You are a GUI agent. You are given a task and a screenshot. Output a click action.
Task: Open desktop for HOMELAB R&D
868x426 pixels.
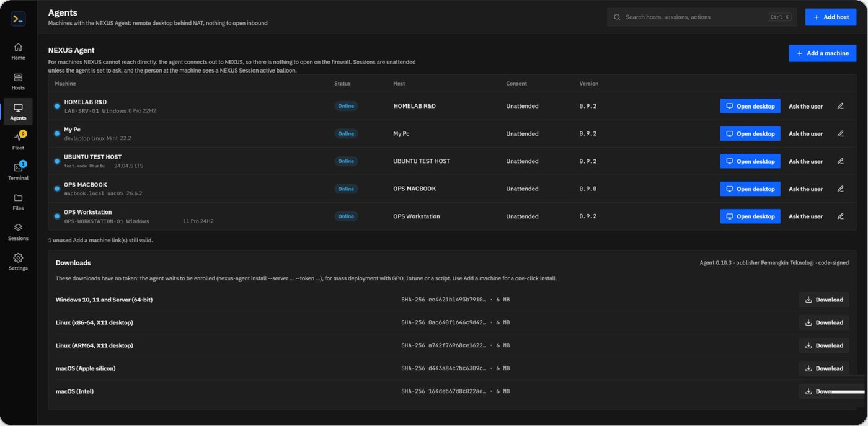(750, 106)
